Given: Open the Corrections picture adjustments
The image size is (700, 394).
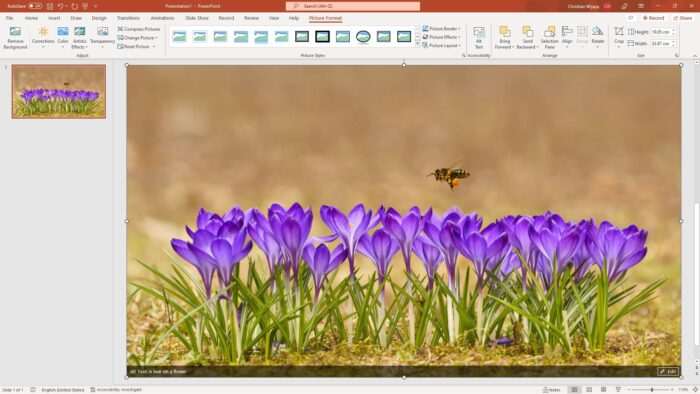Looking at the screenshot, I should [x=43, y=37].
